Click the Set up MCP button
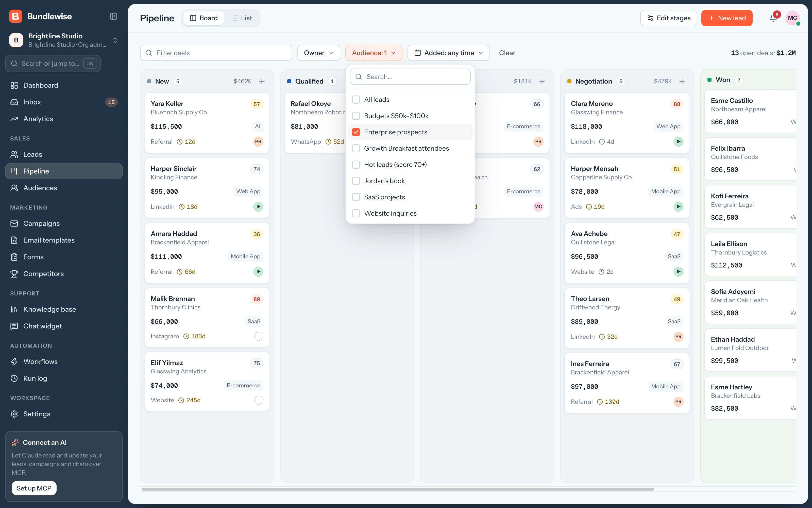Image resolution: width=812 pixels, height=508 pixels. pos(34,488)
